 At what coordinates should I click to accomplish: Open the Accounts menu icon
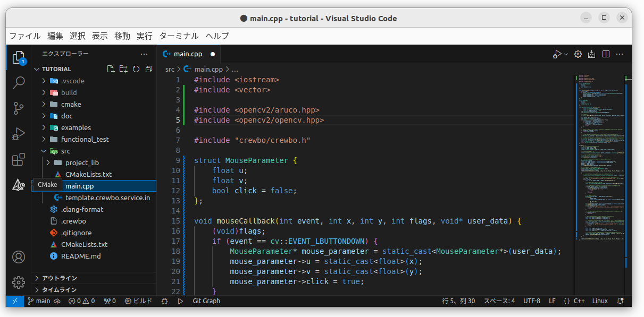19,257
